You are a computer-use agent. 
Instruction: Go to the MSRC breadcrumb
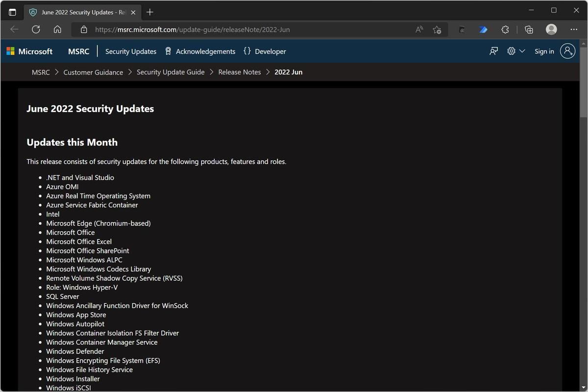click(x=41, y=72)
